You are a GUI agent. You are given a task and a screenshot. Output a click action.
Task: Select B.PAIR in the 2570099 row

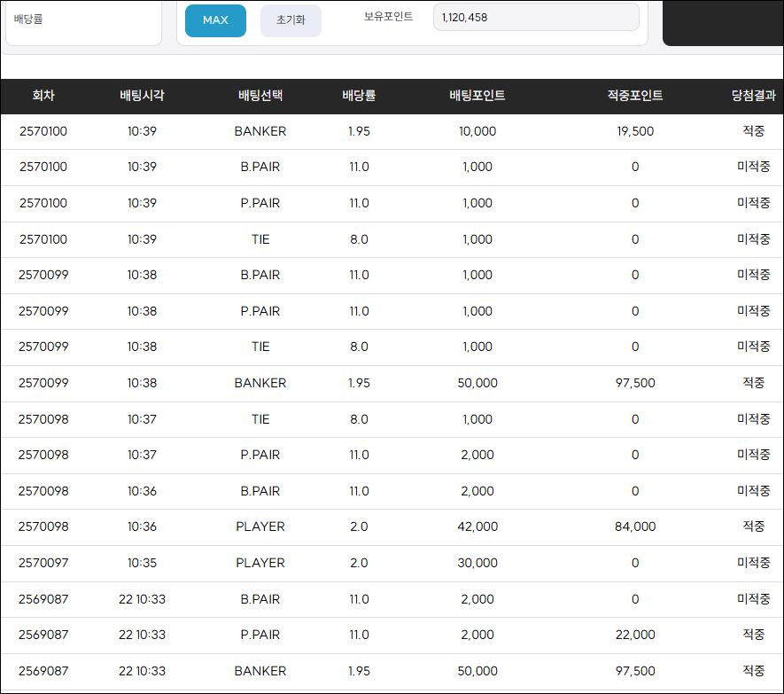tap(260, 275)
